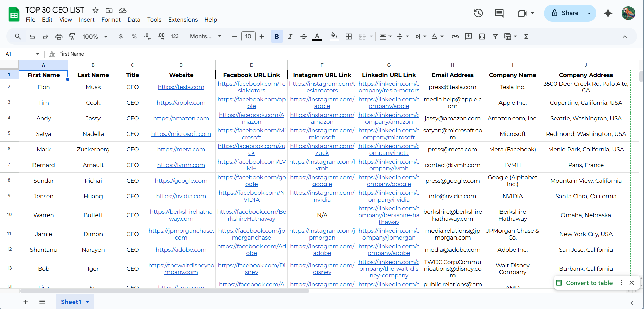Click the move to folder icon
The width and height of the screenshot is (644, 309).
[x=109, y=10]
